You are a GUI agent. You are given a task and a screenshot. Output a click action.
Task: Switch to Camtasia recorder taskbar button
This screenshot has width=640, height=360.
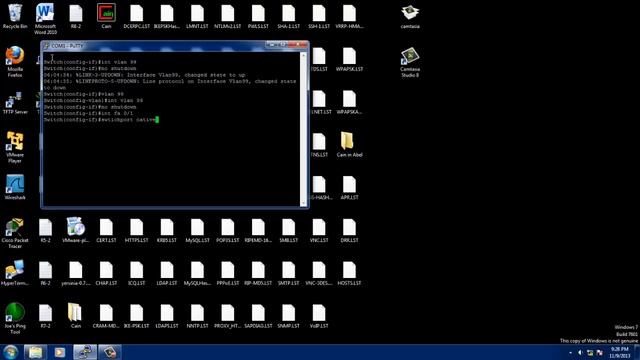(x=109, y=352)
